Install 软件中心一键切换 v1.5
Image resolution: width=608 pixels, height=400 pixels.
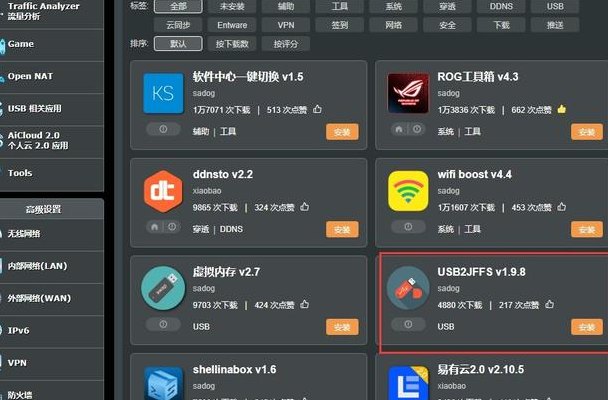click(x=342, y=132)
